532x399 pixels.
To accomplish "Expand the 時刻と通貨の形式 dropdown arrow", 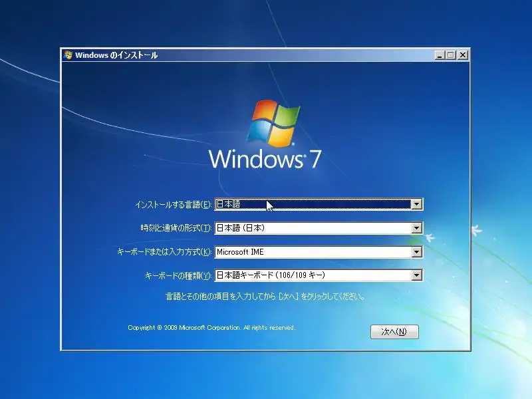I will click(417, 228).
